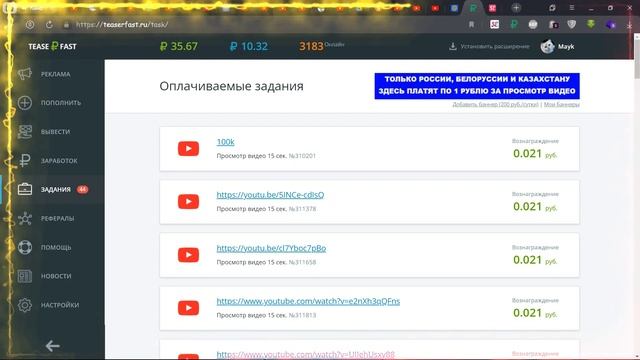Image resolution: width=640 pixels, height=360 pixels.
Task: Click Установить расширение link
Action: tap(495, 47)
